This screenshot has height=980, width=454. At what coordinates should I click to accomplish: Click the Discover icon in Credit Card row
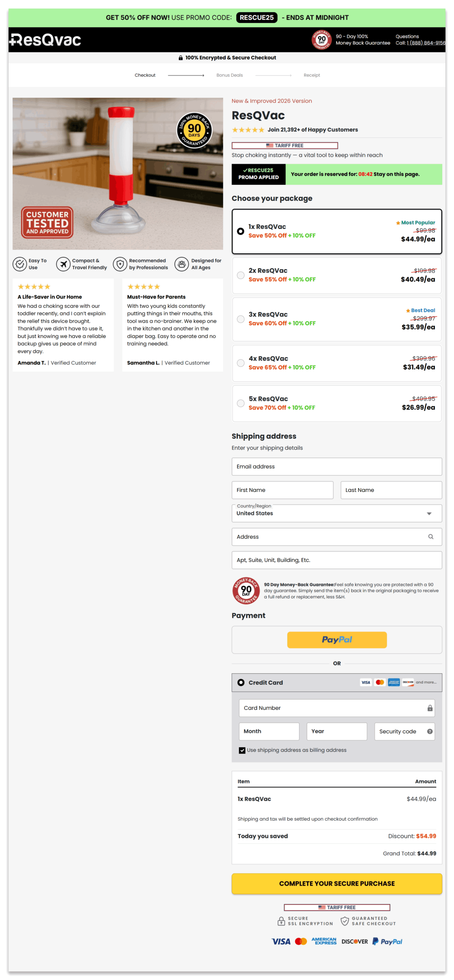point(408,682)
